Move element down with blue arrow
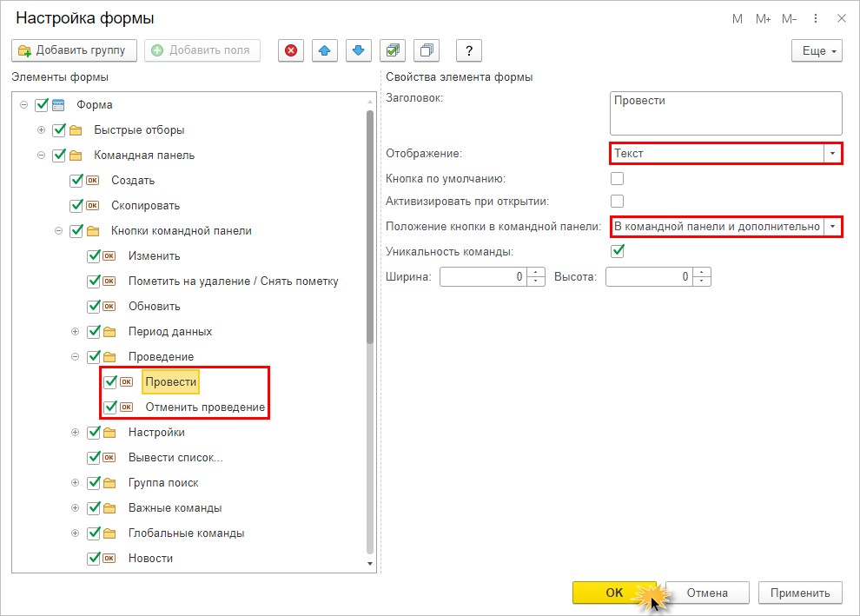 [358, 50]
